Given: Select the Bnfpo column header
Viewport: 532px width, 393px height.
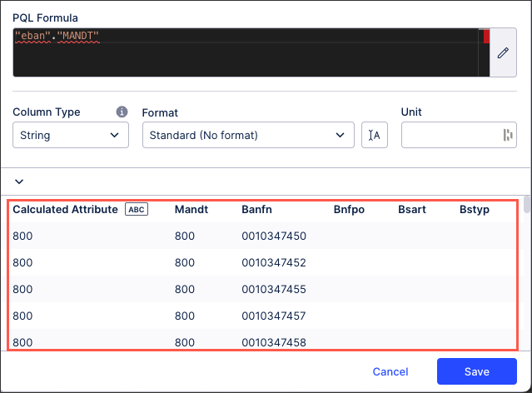Looking at the screenshot, I should 349,209.
